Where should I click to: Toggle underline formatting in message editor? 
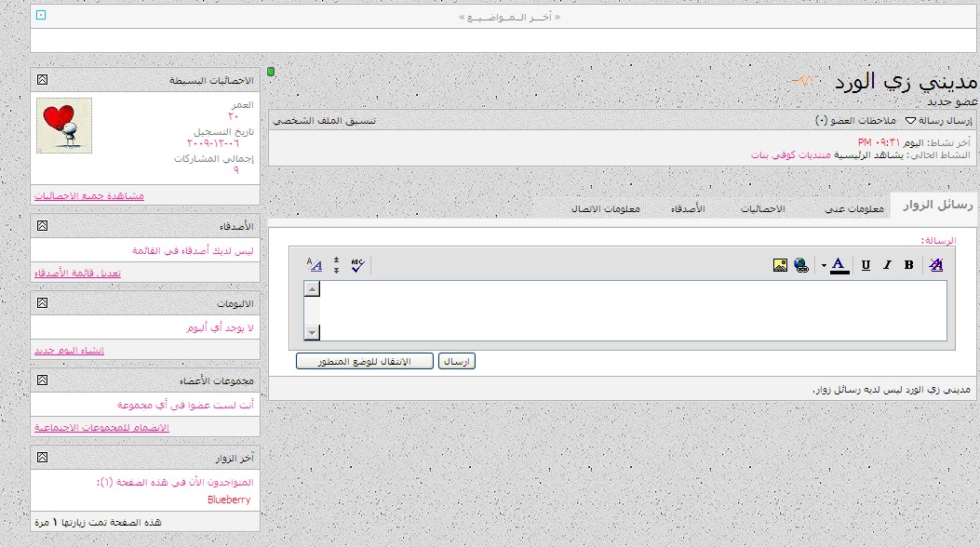click(866, 265)
